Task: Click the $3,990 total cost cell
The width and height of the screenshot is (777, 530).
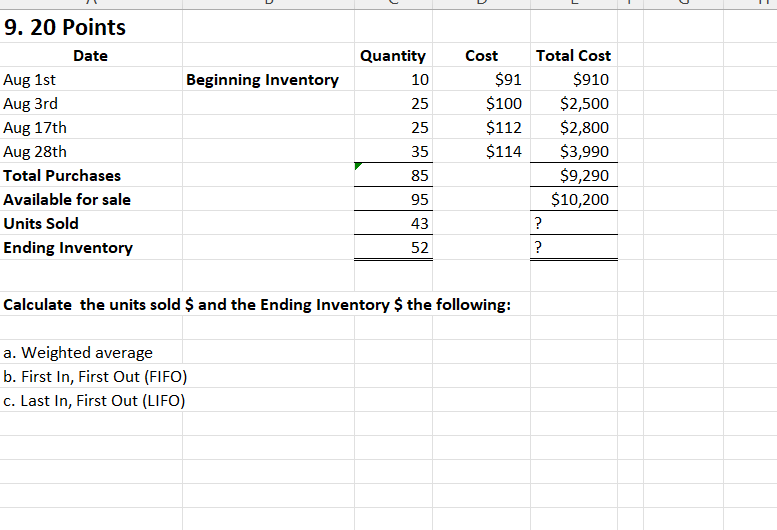Action: (573, 151)
